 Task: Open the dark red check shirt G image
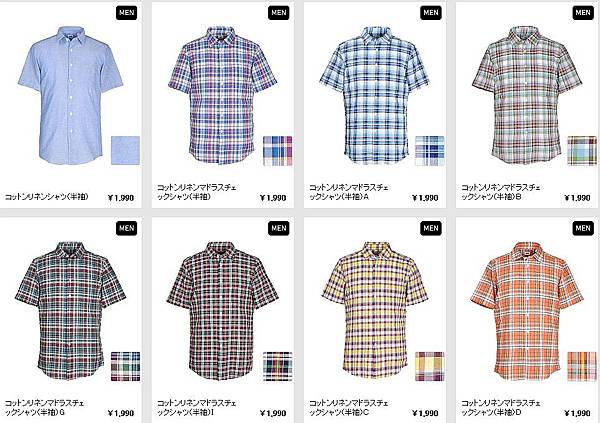pos(71,311)
